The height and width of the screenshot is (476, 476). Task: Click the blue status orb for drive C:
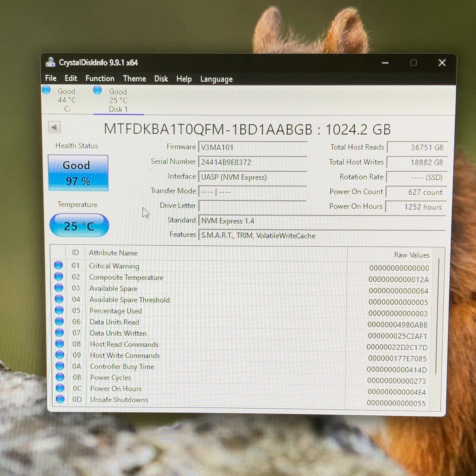(46, 90)
